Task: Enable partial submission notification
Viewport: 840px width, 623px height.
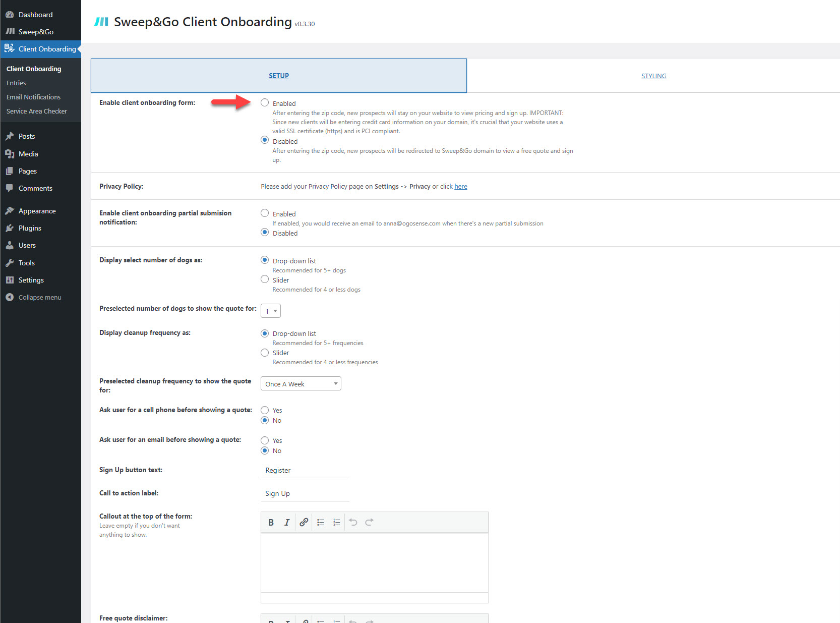Action: click(265, 213)
